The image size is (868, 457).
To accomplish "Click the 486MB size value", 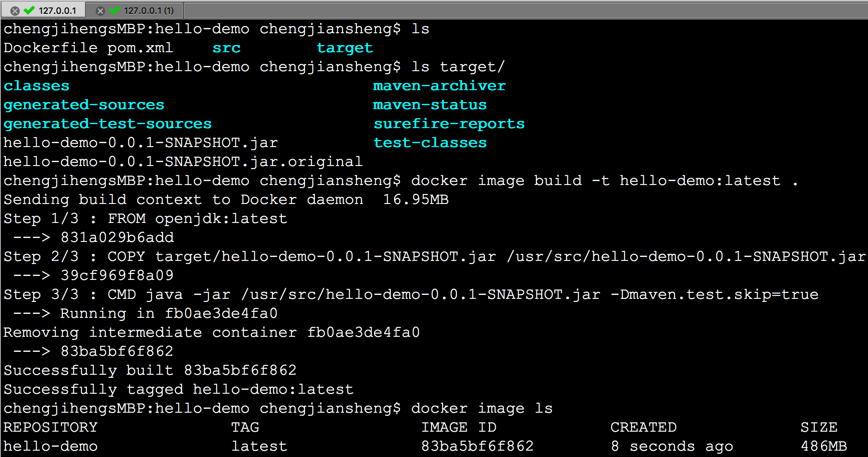I will click(824, 446).
